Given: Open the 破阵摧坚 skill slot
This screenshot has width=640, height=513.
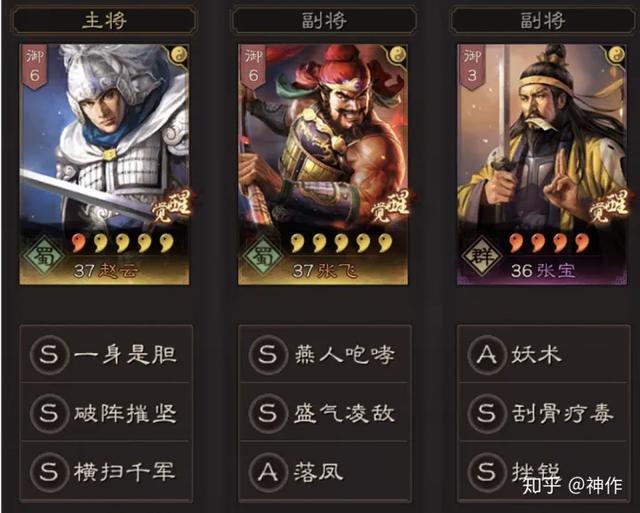Looking at the screenshot, I should [106, 412].
